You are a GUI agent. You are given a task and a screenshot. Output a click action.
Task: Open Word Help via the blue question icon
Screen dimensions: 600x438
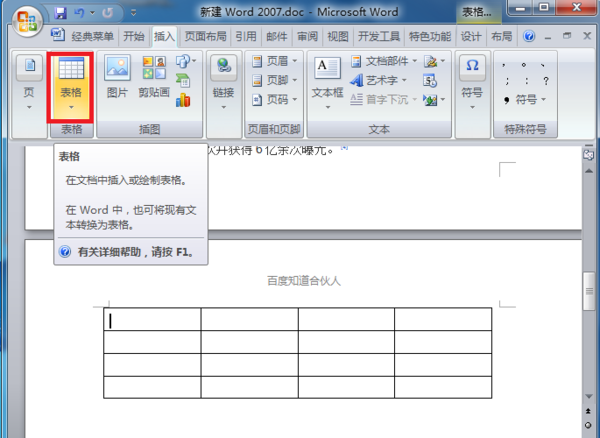point(529,36)
